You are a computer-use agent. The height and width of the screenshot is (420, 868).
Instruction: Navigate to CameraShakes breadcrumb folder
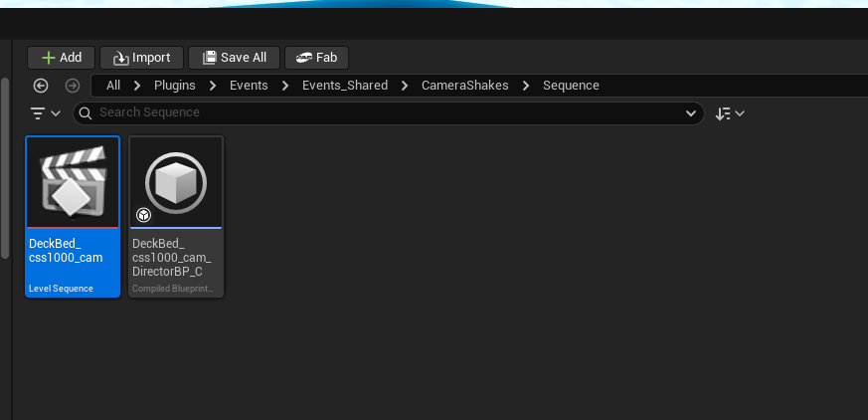[464, 86]
